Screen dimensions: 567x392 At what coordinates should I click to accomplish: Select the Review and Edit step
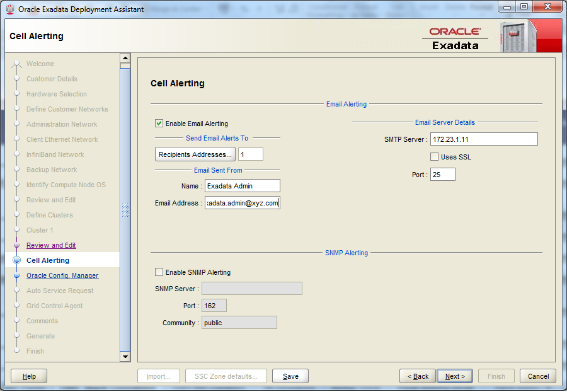pos(51,245)
